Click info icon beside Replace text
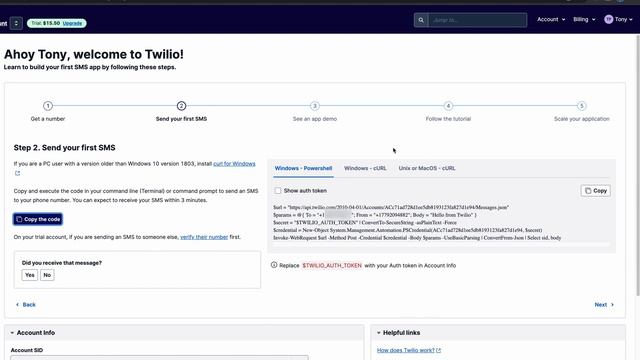 274,265
